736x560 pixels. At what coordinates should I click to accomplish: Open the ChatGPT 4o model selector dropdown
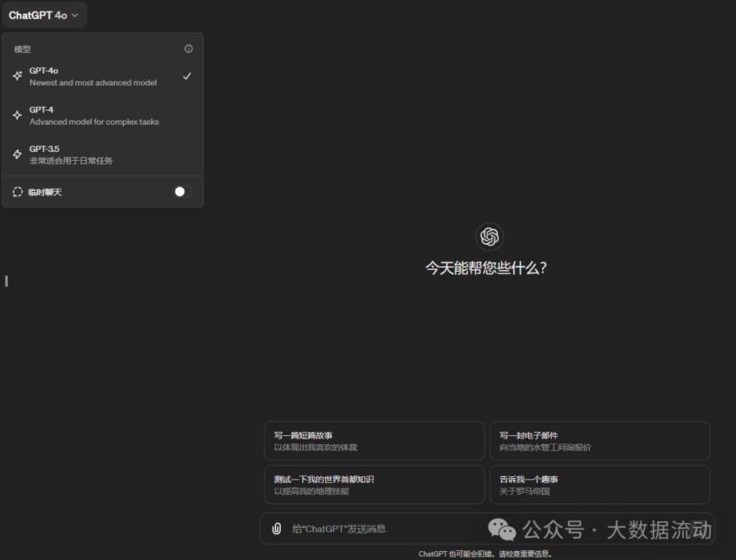[x=44, y=16]
